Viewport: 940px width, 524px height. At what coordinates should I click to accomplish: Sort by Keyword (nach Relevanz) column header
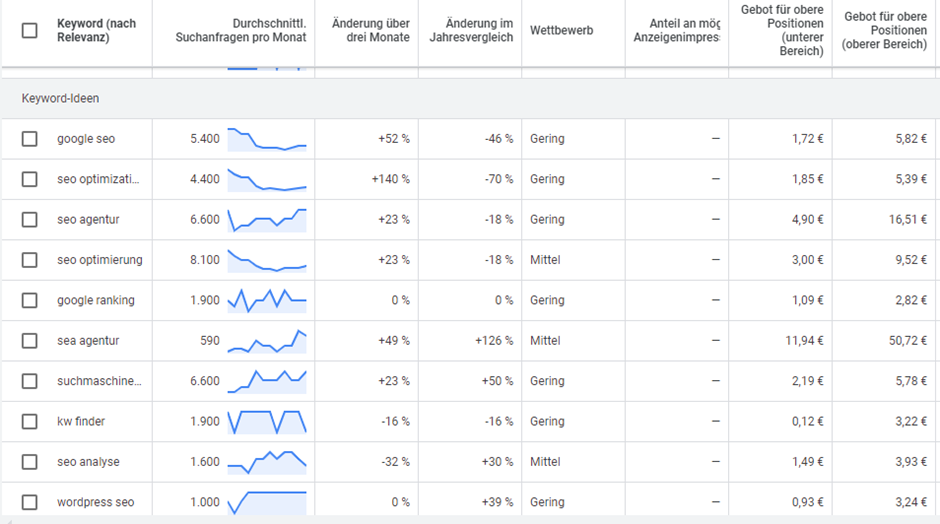tap(96, 30)
